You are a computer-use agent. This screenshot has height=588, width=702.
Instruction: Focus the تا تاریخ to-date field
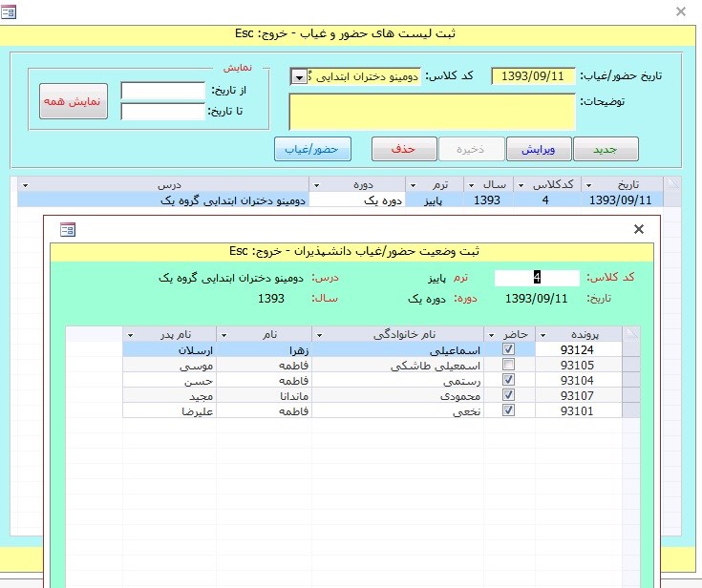[163, 112]
